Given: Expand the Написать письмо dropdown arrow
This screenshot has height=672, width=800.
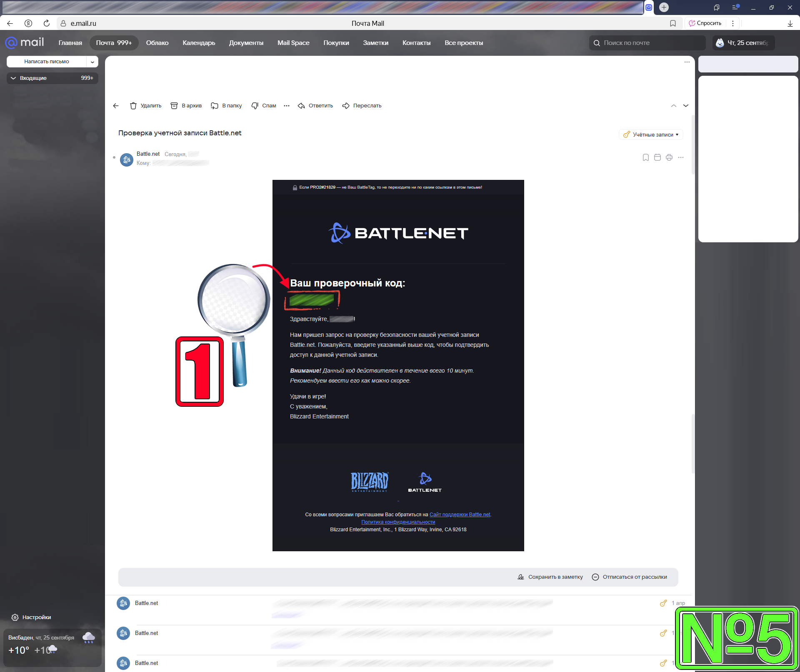Looking at the screenshot, I should point(92,62).
